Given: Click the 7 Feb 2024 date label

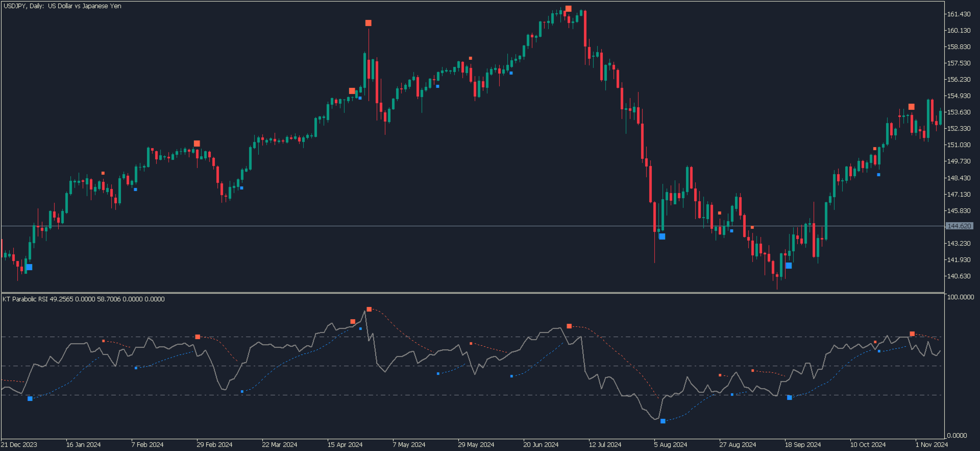Looking at the screenshot, I should (x=148, y=445).
